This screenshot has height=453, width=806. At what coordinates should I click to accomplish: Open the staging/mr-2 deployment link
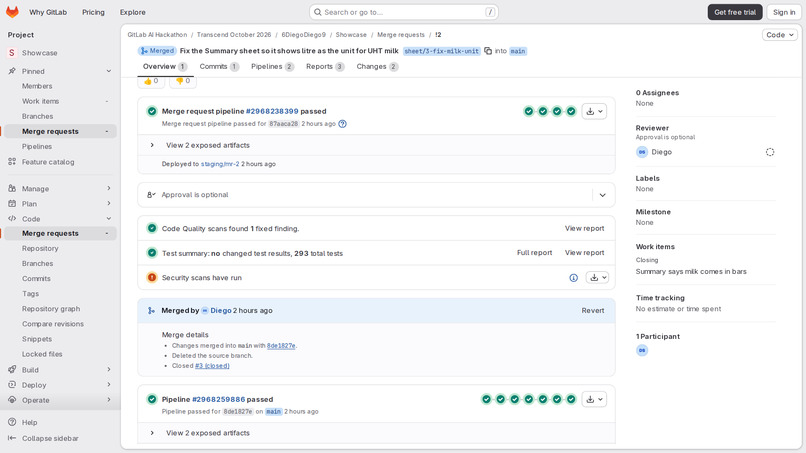tap(220, 164)
